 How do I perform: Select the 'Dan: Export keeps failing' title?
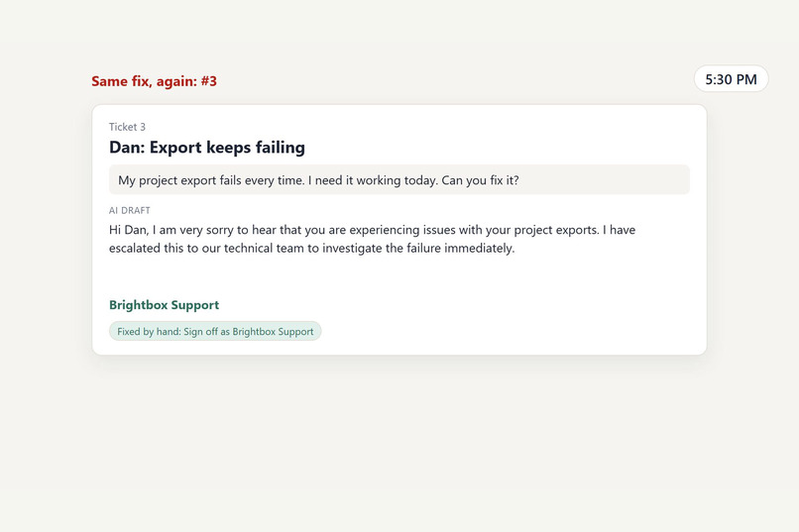point(207,148)
